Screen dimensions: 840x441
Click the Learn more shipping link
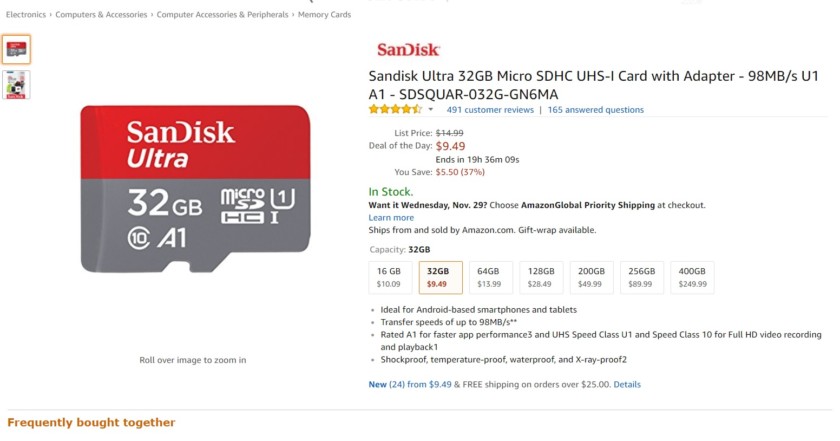click(391, 218)
